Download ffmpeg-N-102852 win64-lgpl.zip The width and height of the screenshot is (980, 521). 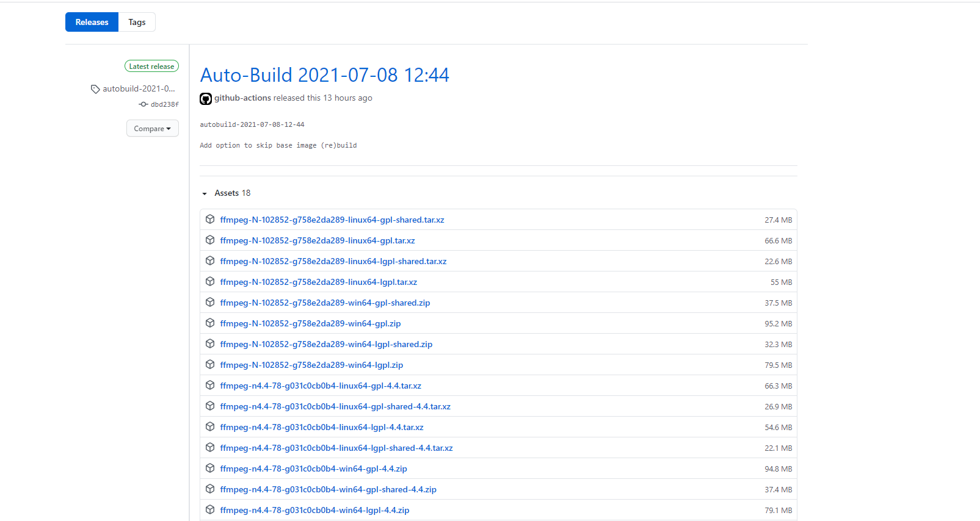[x=312, y=365]
